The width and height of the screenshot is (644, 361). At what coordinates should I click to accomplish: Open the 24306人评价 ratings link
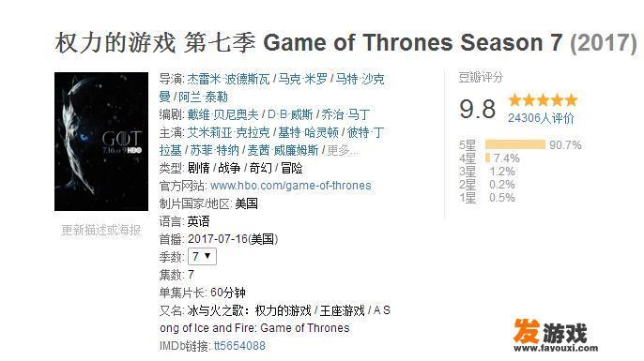click(x=541, y=118)
